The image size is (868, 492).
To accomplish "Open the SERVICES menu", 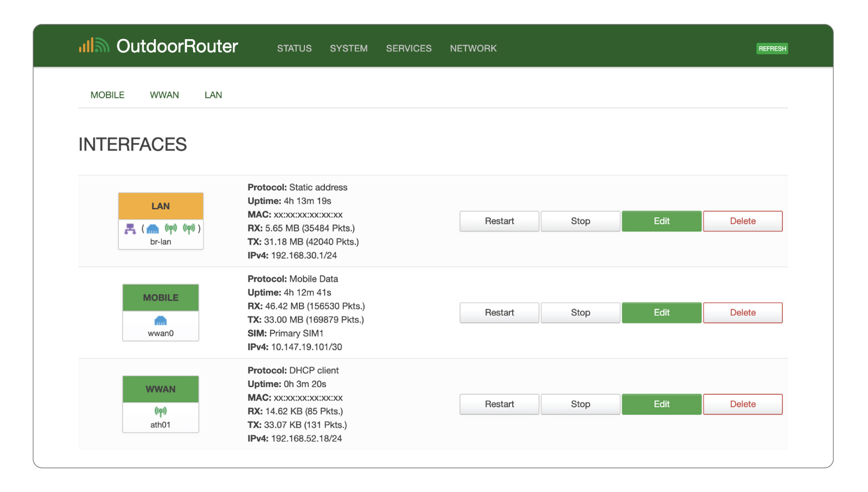I will pyautogui.click(x=409, y=48).
